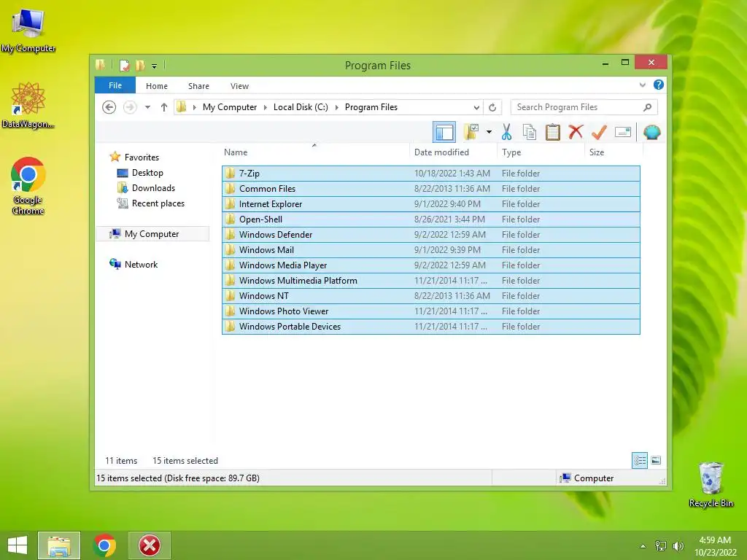747x560 pixels.
Task: Expand the arrow after My Computer breadcrumb
Action: 266,107
